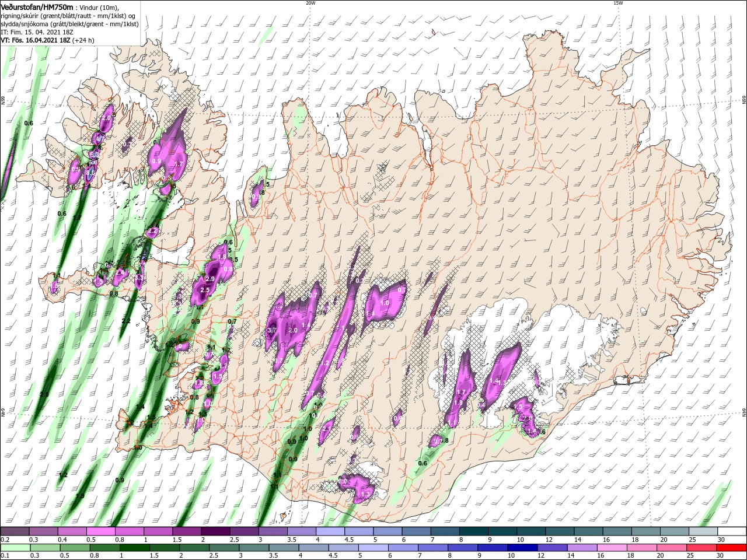Pick the light grey snow swatch starting at 25
Screen dimensions: 747x560
click(703, 531)
